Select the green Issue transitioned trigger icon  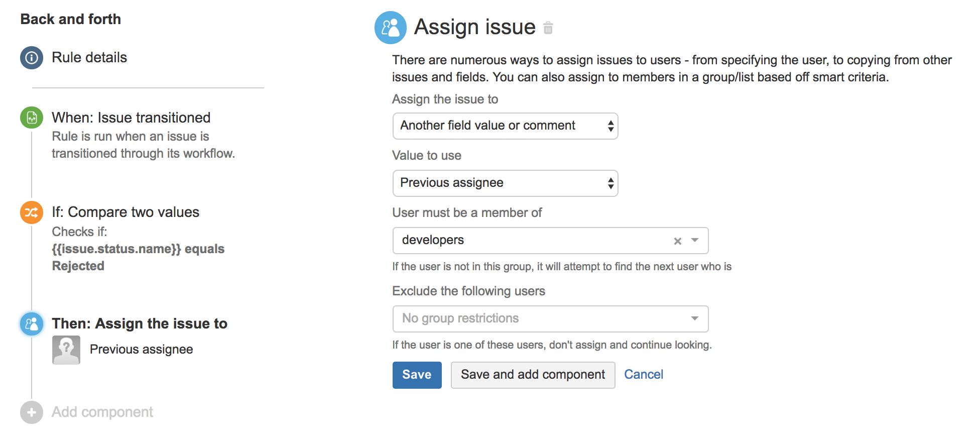(x=32, y=118)
